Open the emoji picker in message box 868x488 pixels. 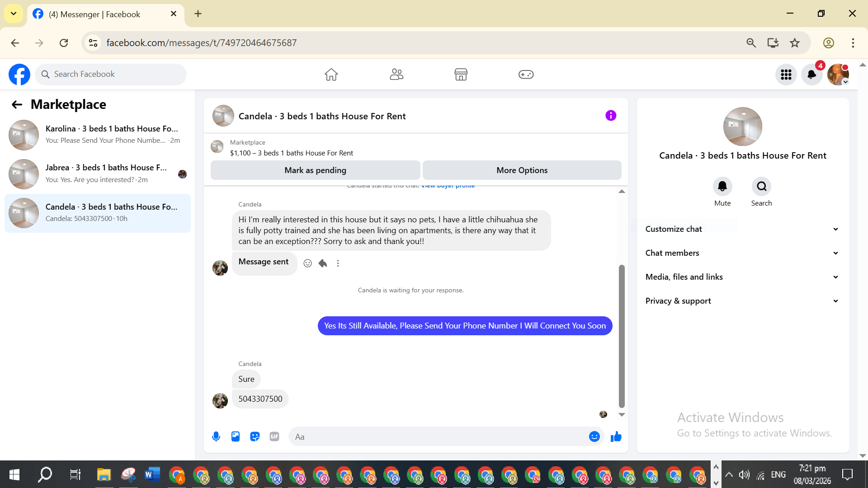[594, 436]
